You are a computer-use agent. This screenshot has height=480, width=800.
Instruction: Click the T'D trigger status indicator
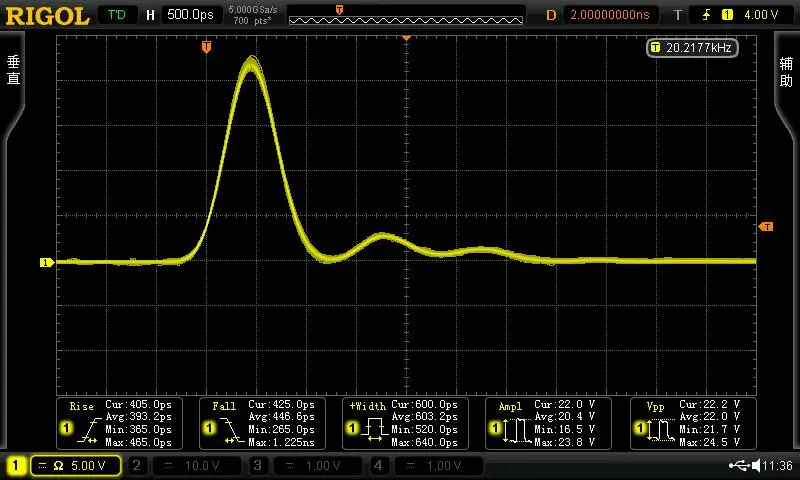tap(117, 15)
